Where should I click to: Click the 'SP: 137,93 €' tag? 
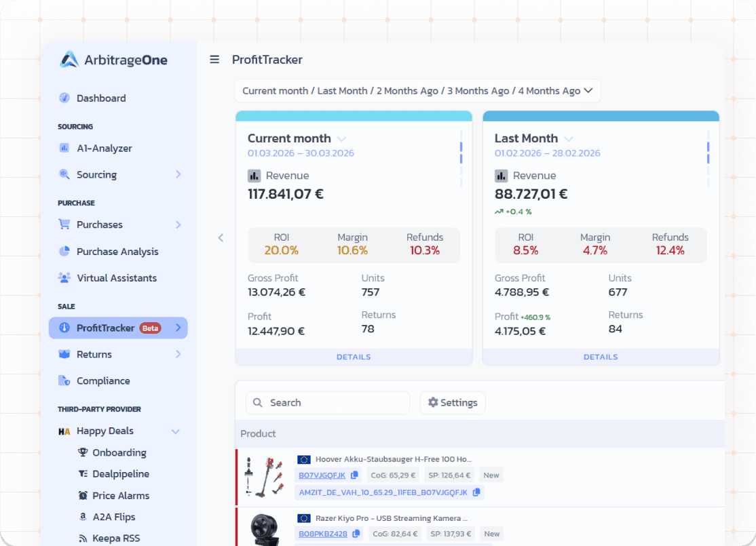point(451,534)
